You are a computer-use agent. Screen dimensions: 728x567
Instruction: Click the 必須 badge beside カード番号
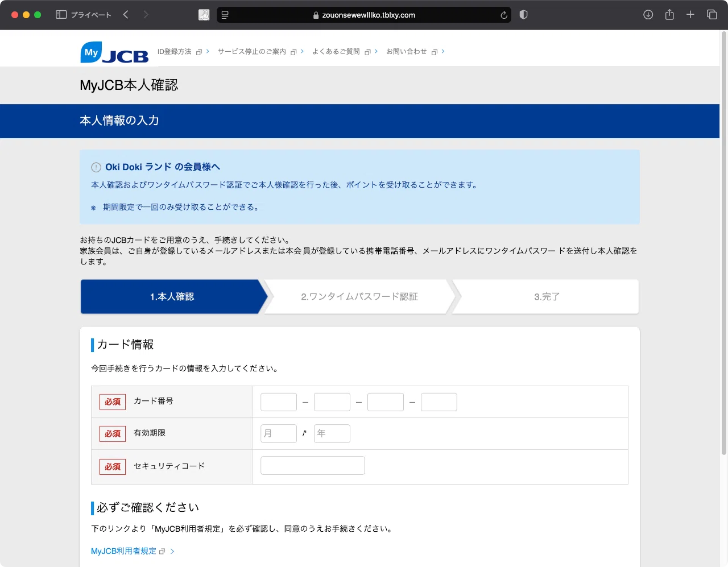pyautogui.click(x=113, y=402)
